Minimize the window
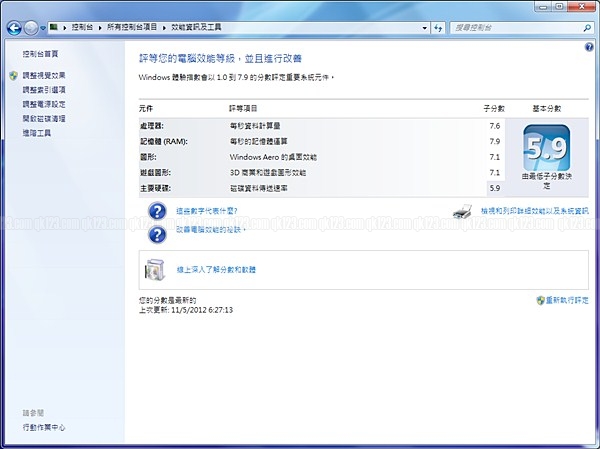The height and width of the screenshot is (449, 600). [543, 7]
